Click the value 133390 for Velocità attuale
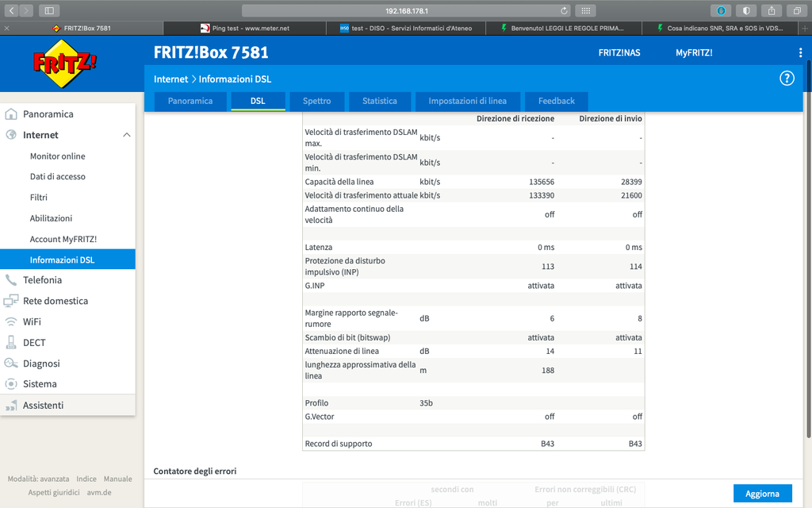Viewport: 812px width, 508px height. 542,195
